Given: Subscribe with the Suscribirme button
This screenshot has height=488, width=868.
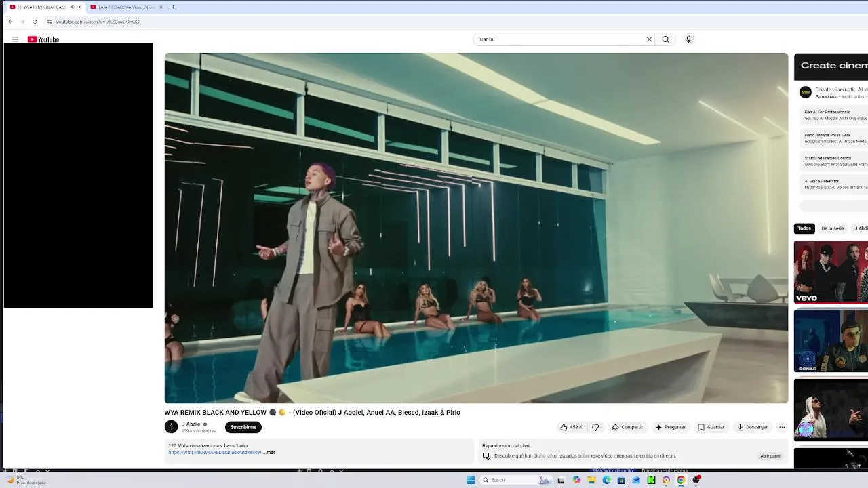Looking at the screenshot, I should tap(243, 427).
